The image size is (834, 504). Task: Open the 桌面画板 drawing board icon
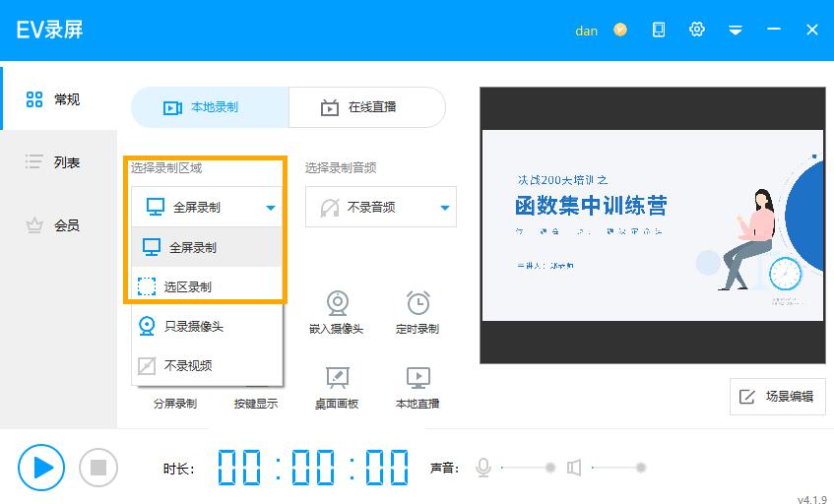tap(337, 377)
